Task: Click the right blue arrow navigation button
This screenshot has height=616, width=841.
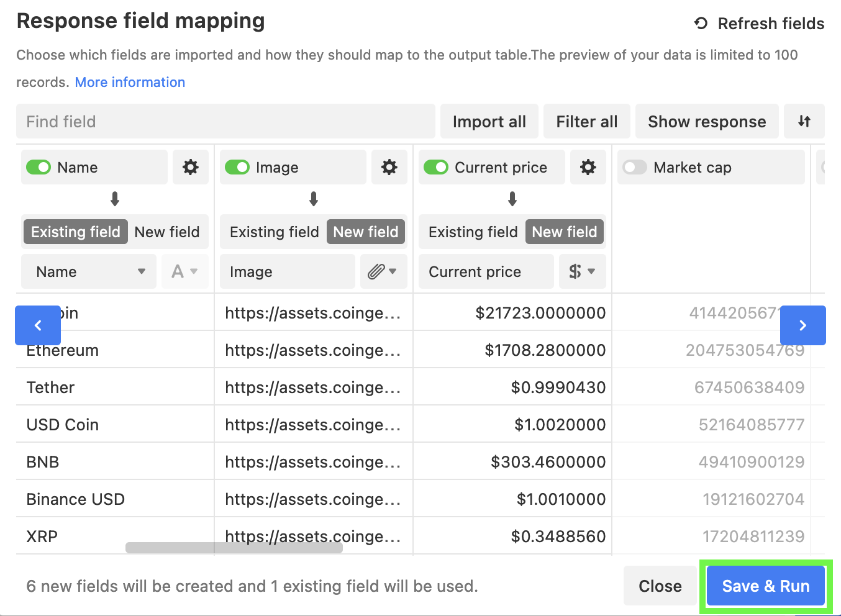Action: (803, 325)
